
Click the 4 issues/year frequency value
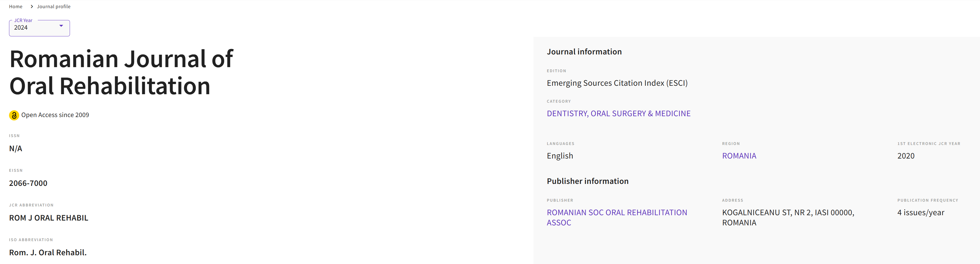[920, 213]
